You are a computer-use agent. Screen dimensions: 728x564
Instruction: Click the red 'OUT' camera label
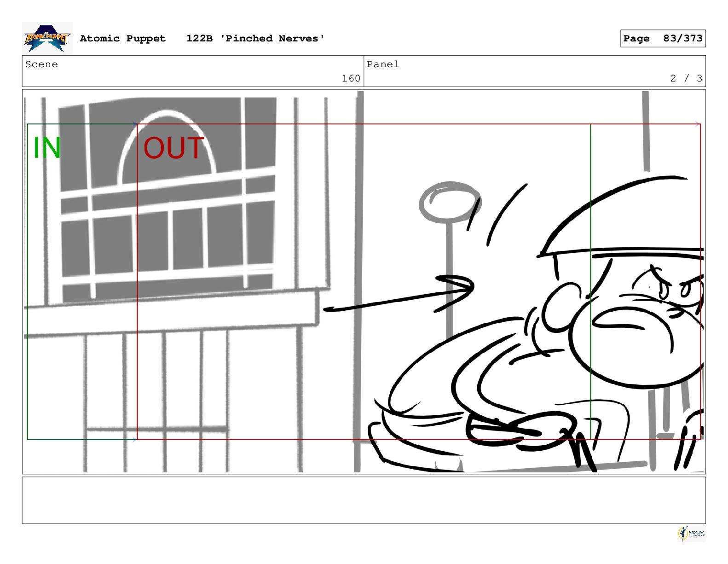173,148
